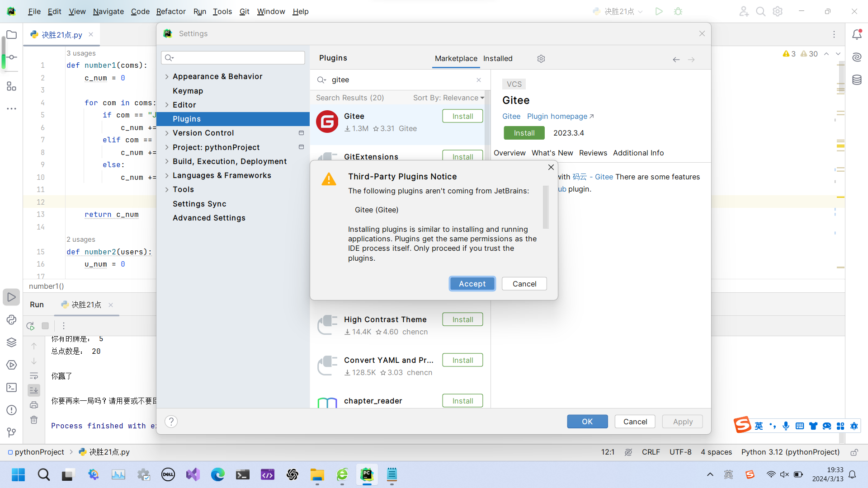Open the Windows Start menu

click(x=19, y=474)
